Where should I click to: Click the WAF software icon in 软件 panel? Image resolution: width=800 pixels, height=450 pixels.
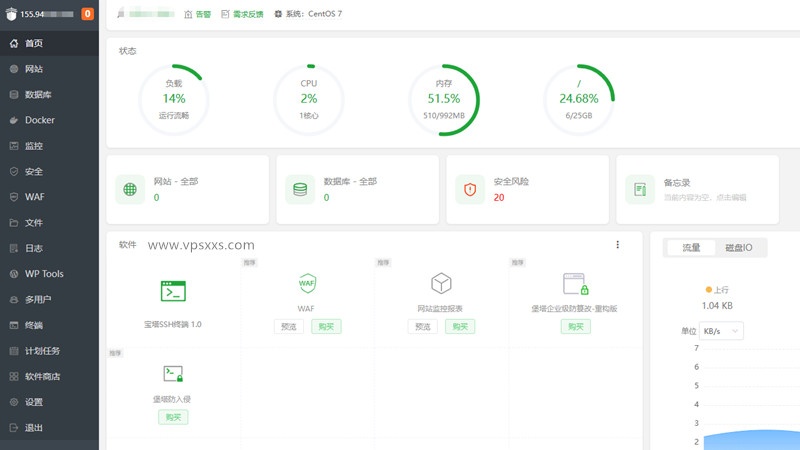tap(307, 283)
